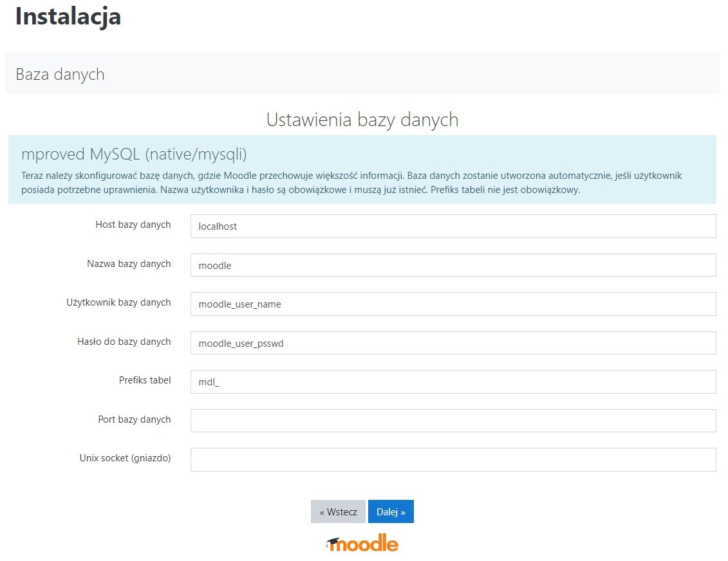Click the Użytkownik bazy danych label
The width and height of the screenshot is (728, 561).
pyautogui.click(x=118, y=302)
